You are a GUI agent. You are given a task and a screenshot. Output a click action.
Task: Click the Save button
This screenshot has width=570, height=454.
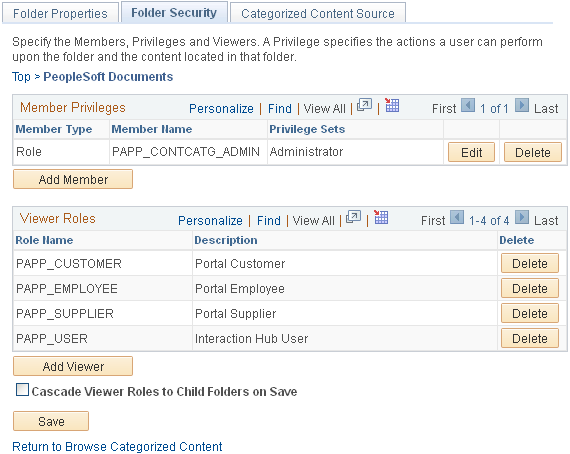(51, 421)
